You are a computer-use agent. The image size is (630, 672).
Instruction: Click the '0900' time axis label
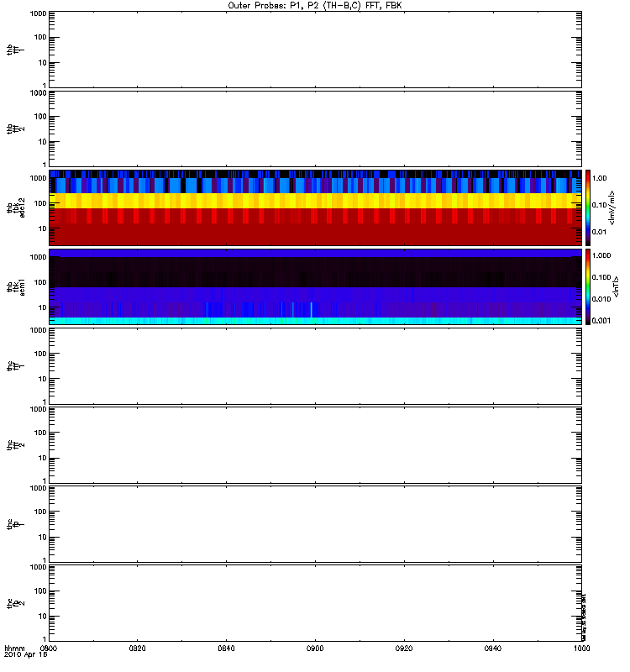(315, 648)
